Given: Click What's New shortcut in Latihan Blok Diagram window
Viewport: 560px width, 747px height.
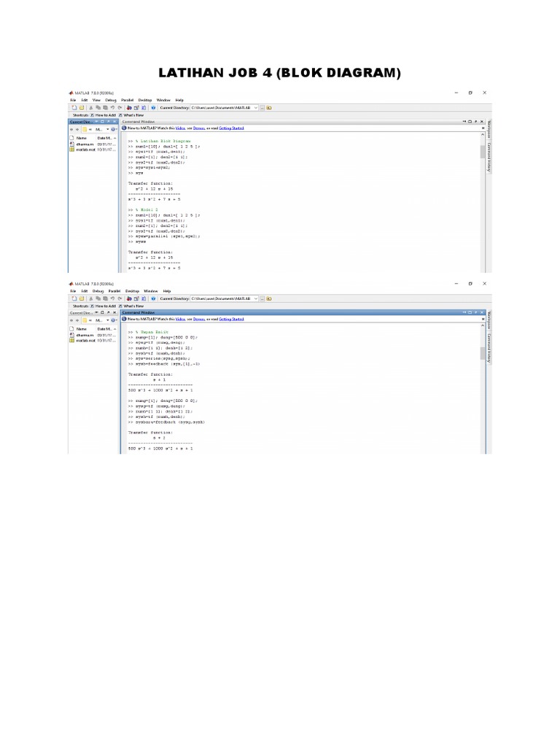Looking at the screenshot, I should 131,115.
